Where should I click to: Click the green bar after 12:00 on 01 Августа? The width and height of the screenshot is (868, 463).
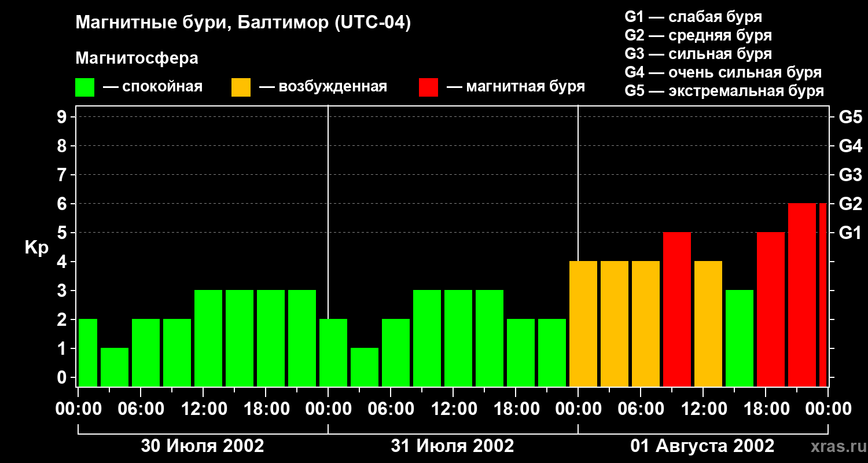click(x=740, y=338)
